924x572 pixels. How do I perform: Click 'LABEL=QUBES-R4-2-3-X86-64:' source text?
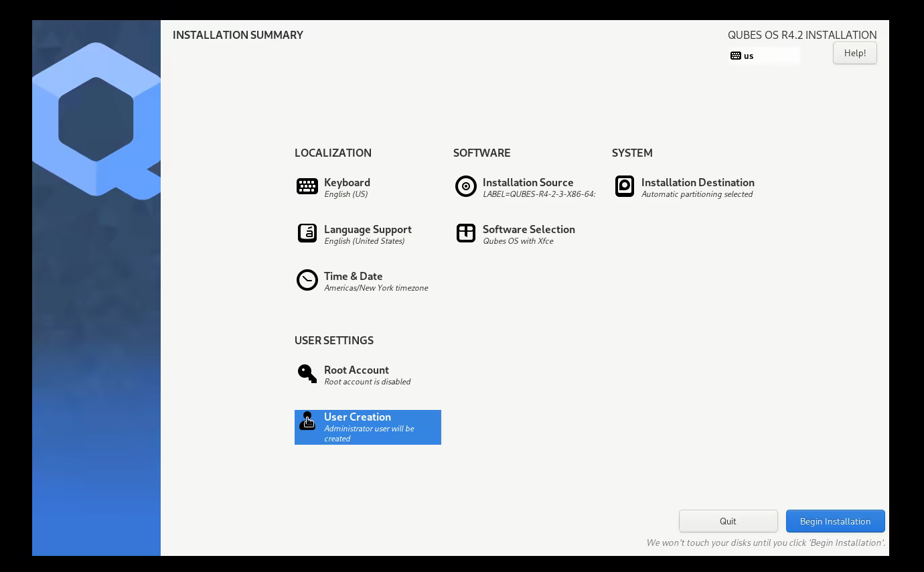[539, 194]
